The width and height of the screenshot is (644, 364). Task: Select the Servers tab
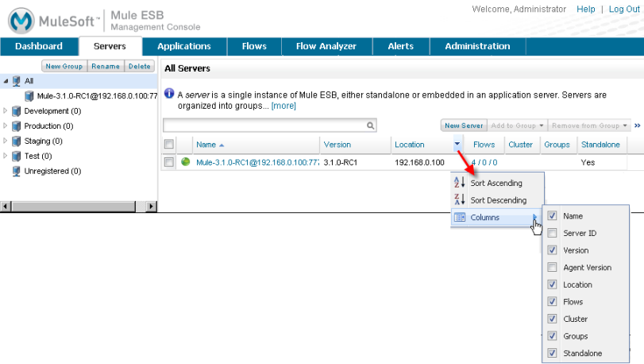(x=110, y=46)
